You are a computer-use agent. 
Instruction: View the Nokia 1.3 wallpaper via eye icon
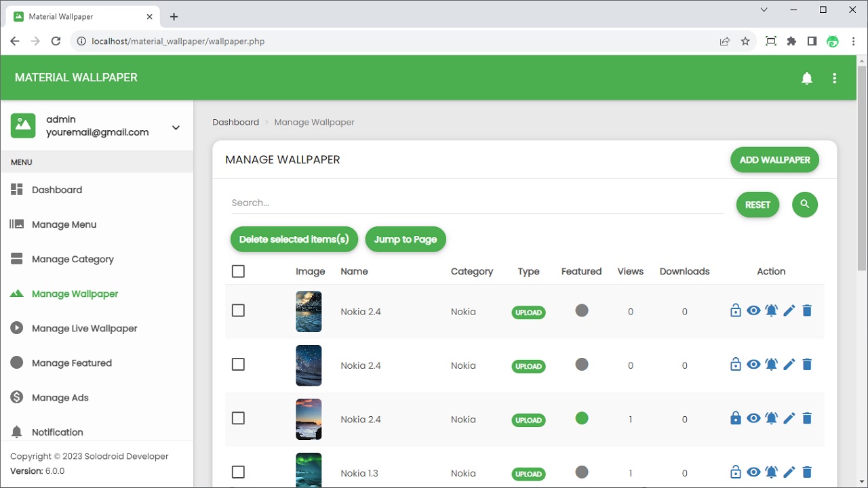(x=753, y=472)
